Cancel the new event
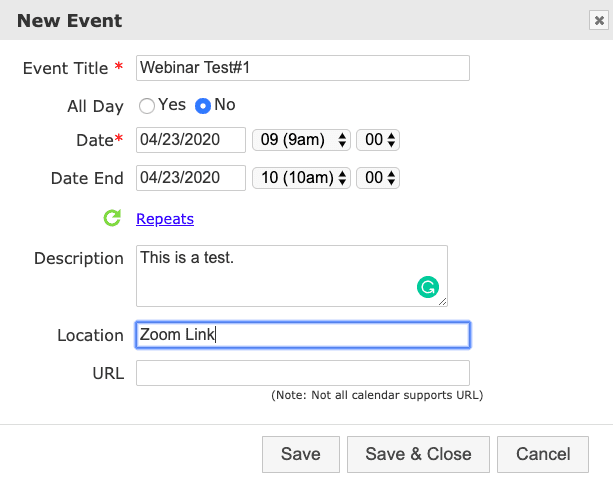 point(543,454)
